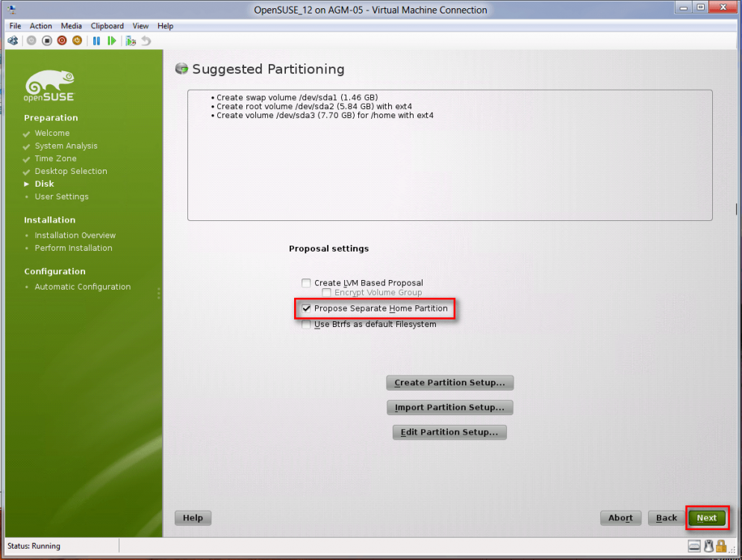Click the Revert arrow toolbar icon
742x560 pixels.
coord(146,40)
